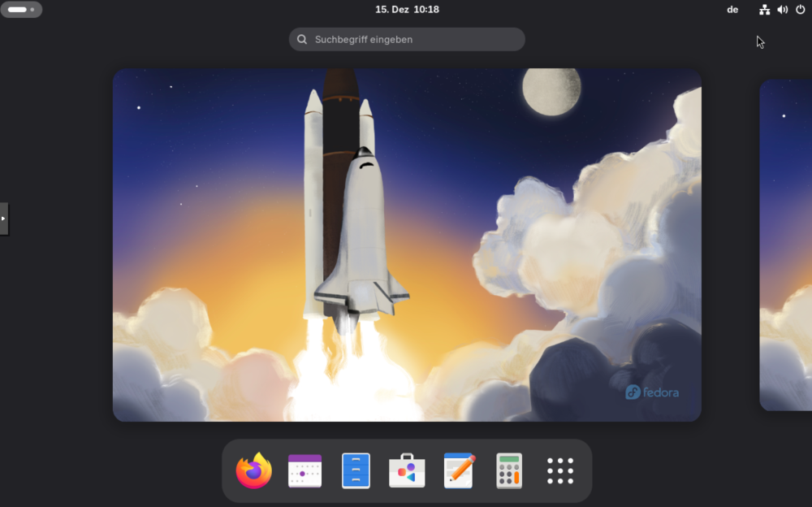Image resolution: width=812 pixels, height=507 pixels.
Task: Open the Calculator app
Action: click(x=509, y=470)
